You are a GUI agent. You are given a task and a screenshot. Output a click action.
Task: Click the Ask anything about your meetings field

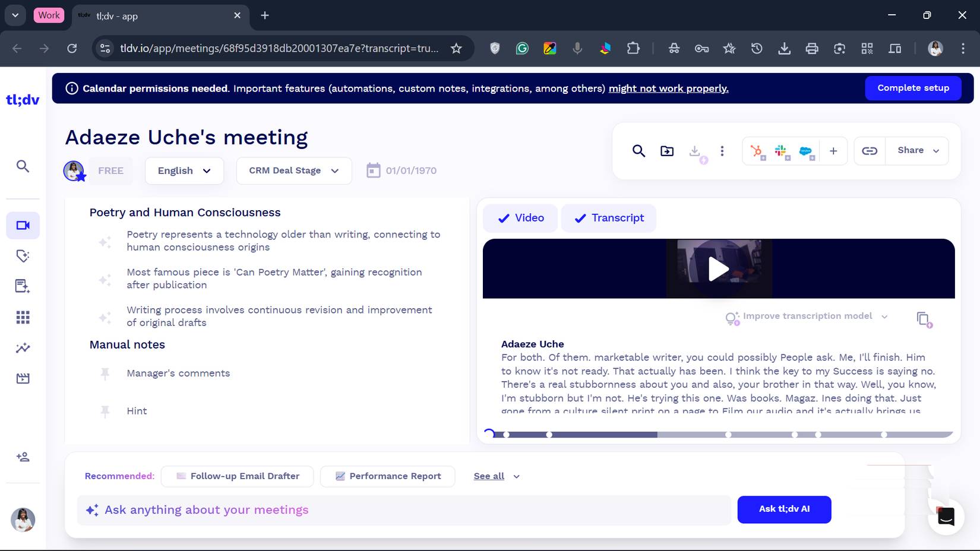404,510
